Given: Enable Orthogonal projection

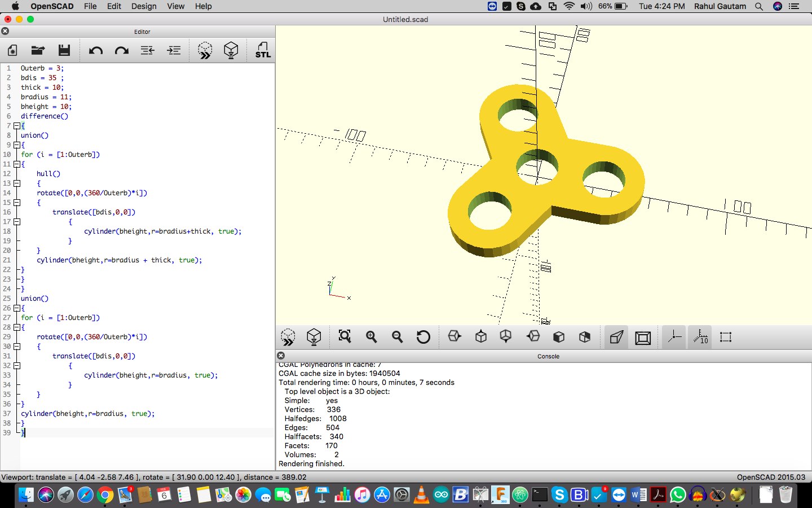Looking at the screenshot, I should (643, 338).
